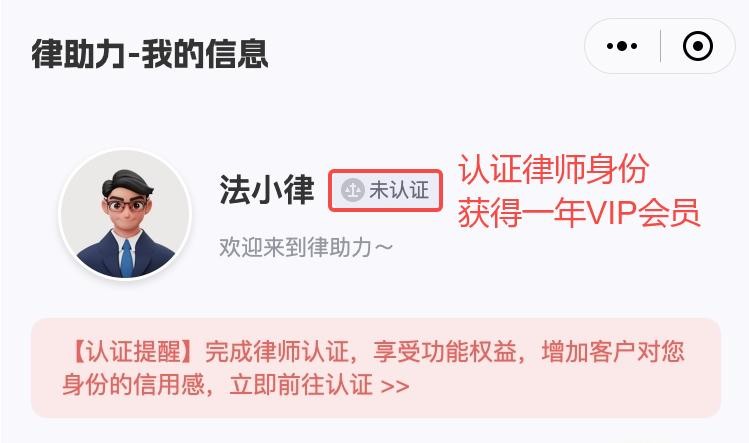Tap the divider line inside the capsule button
The height and width of the screenshot is (443, 749).
click(x=661, y=46)
